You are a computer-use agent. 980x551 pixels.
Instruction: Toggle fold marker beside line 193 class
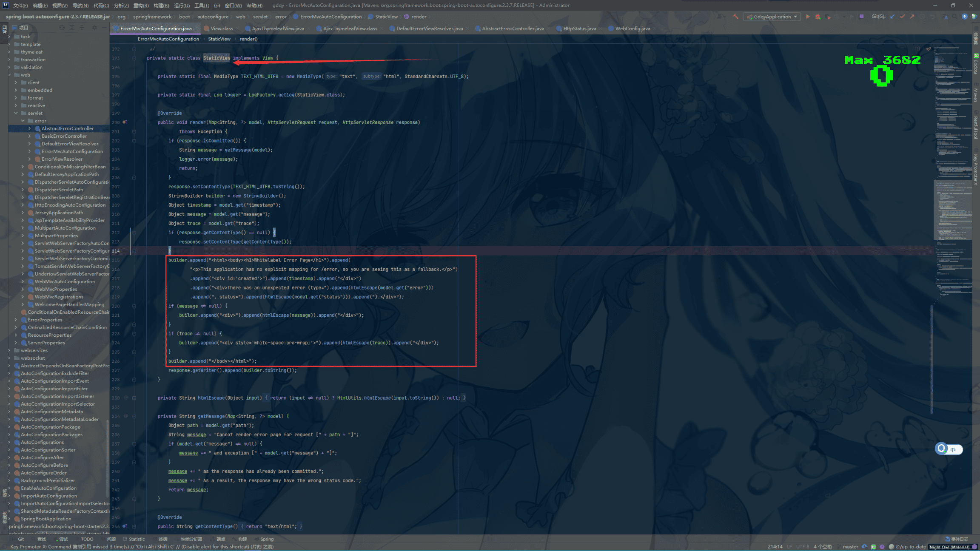(134, 58)
